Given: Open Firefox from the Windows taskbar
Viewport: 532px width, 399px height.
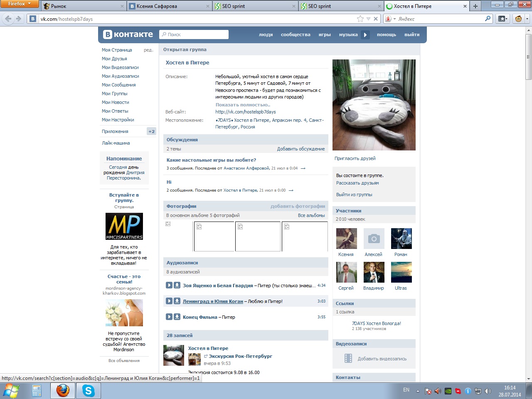Looking at the screenshot, I should (63, 391).
